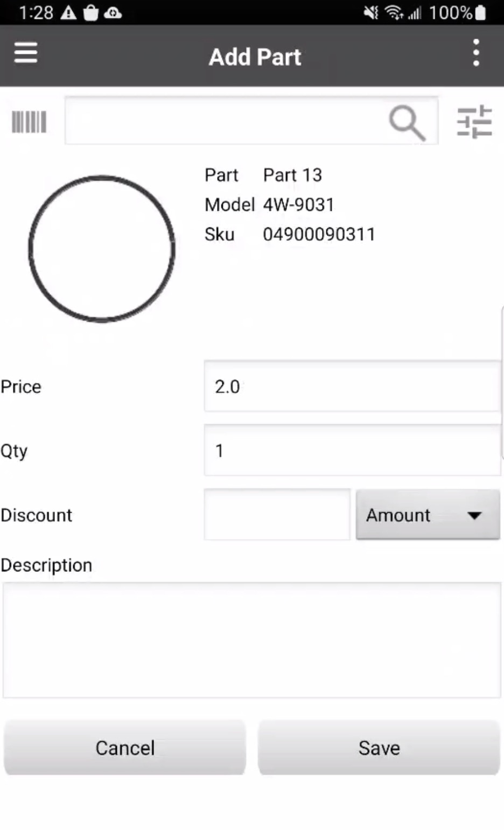The width and height of the screenshot is (504, 830).
Task: Tap the Part 13 ring thumbnail image
Action: pos(102,248)
